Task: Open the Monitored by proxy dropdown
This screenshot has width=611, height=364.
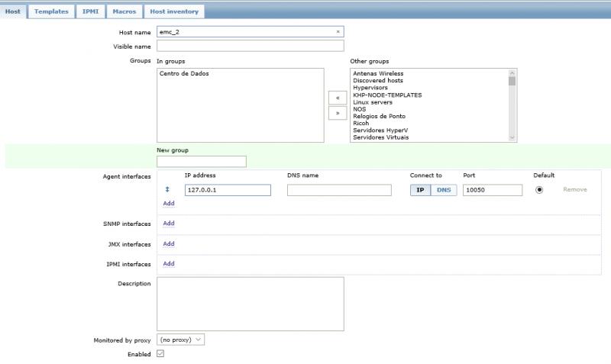Action: click(x=180, y=340)
